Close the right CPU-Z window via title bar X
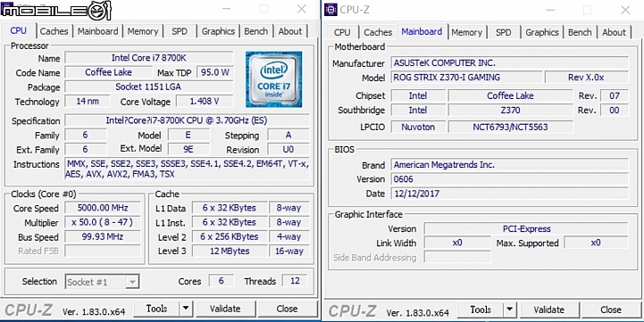 [x=625, y=10]
